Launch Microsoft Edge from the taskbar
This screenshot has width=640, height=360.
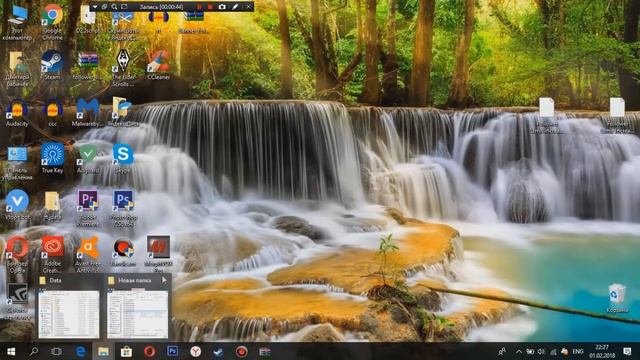click(80, 351)
